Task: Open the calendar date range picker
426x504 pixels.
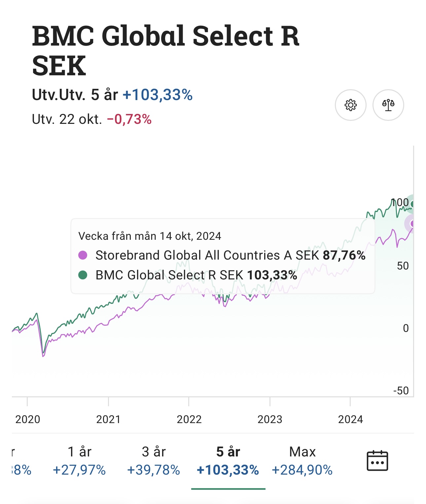Action: coord(377,460)
